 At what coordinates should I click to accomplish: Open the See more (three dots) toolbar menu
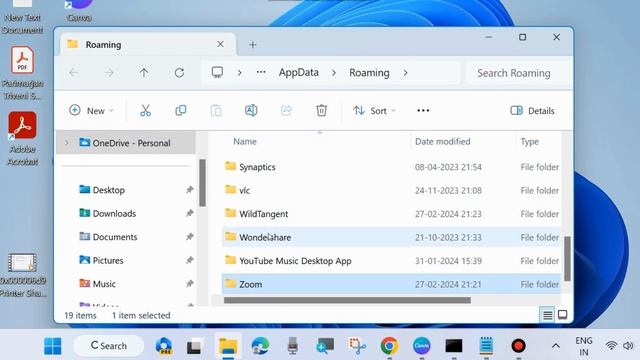(423, 111)
